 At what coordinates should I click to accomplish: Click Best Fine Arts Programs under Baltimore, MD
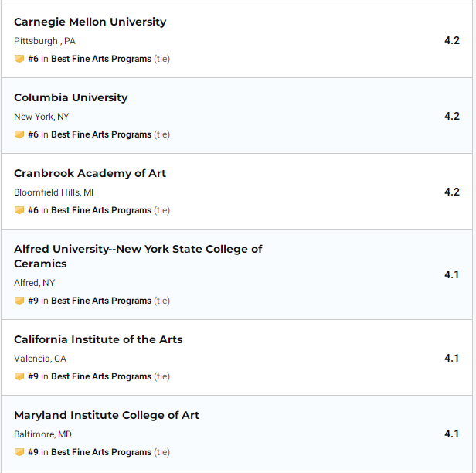(101, 452)
